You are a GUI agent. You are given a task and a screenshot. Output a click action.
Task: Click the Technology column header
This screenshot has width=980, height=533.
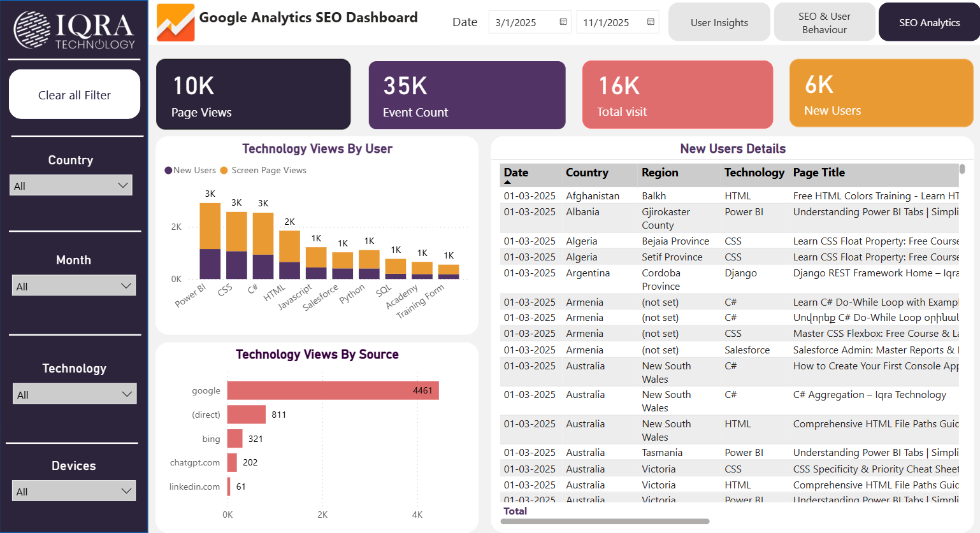754,173
